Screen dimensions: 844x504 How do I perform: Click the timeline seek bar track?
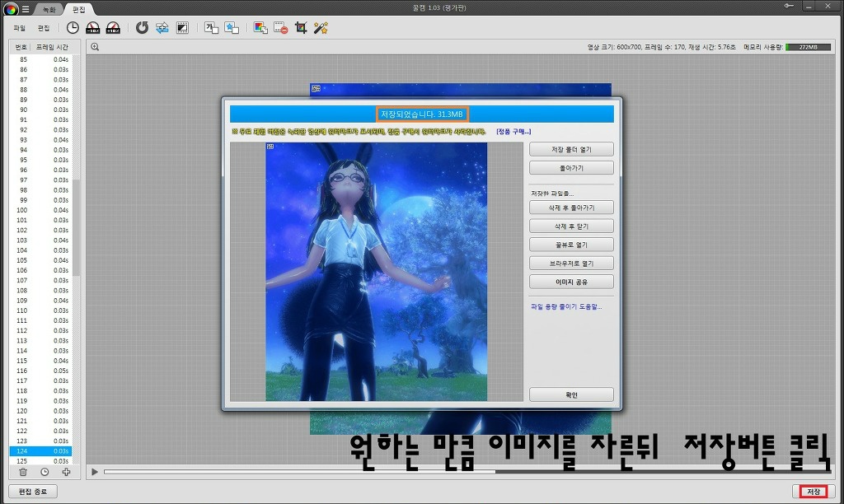pos(467,472)
